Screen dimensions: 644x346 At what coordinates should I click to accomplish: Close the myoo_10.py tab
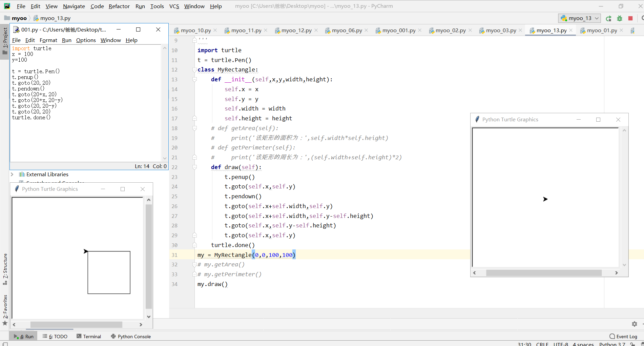click(x=215, y=30)
